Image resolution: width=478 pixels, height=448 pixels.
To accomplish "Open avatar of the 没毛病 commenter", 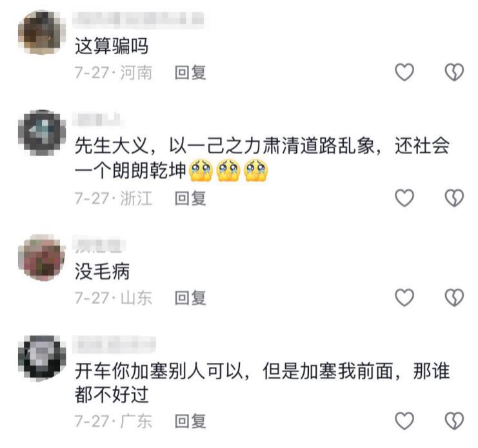I will point(42,258).
